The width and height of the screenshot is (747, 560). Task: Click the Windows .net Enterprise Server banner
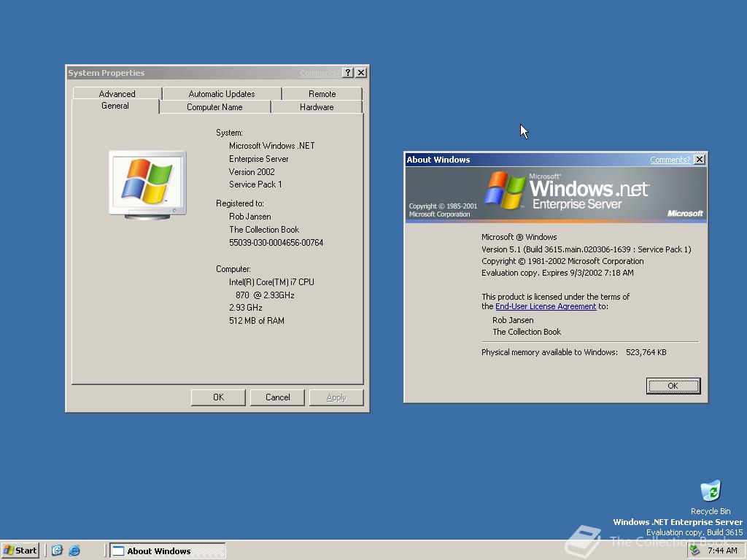click(x=555, y=194)
